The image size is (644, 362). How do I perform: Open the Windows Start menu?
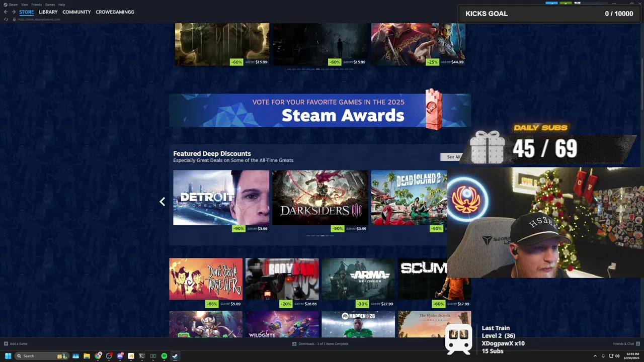[8, 356]
